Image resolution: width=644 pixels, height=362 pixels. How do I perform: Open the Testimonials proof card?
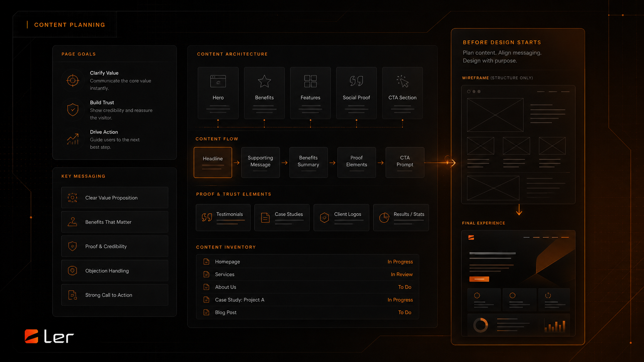pyautogui.click(x=223, y=217)
